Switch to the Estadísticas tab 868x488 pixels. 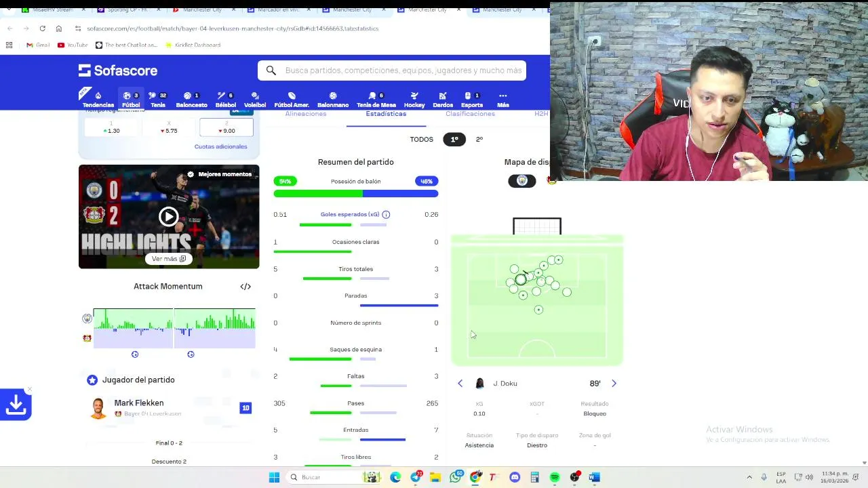click(386, 114)
